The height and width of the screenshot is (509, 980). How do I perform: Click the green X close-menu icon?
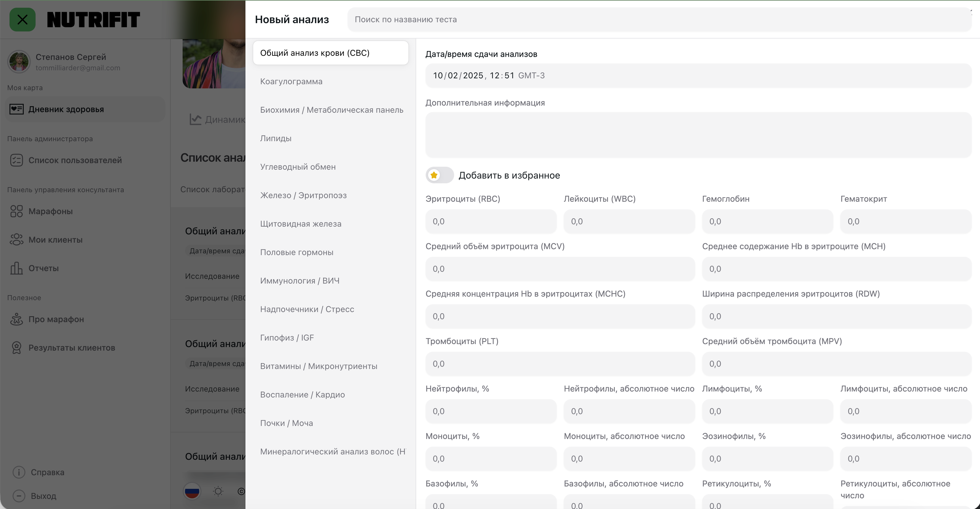point(23,19)
